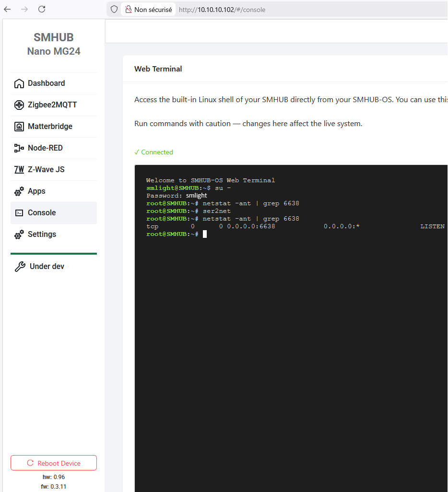Click the hw: 0.96 version text
Image resolution: width=448 pixels, height=492 pixels.
[54, 477]
